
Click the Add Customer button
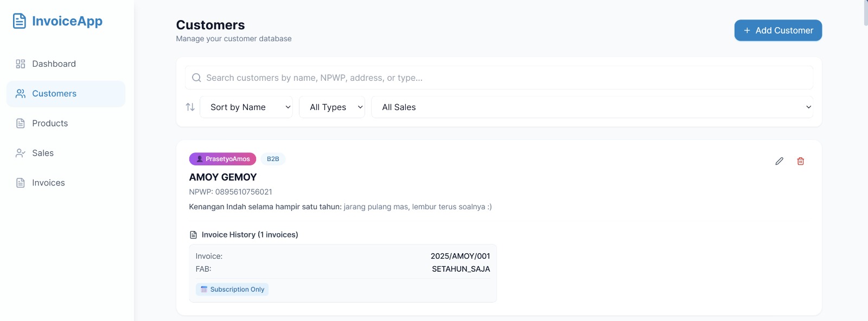(x=778, y=30)
